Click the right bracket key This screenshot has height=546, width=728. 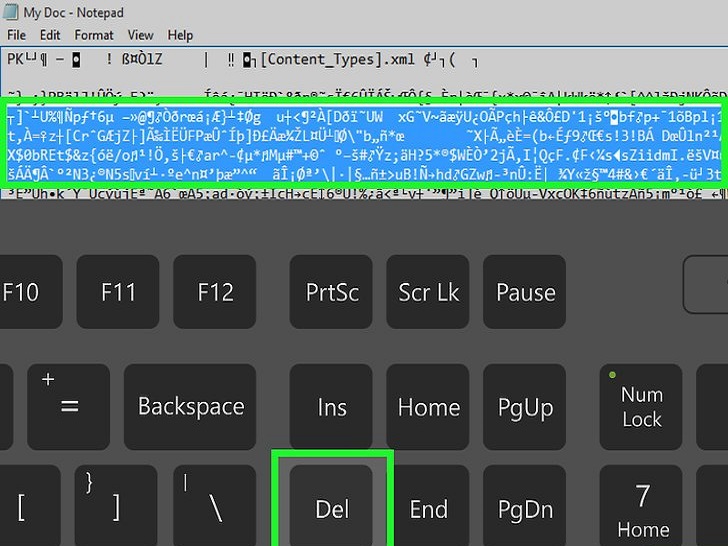(116, 506)
